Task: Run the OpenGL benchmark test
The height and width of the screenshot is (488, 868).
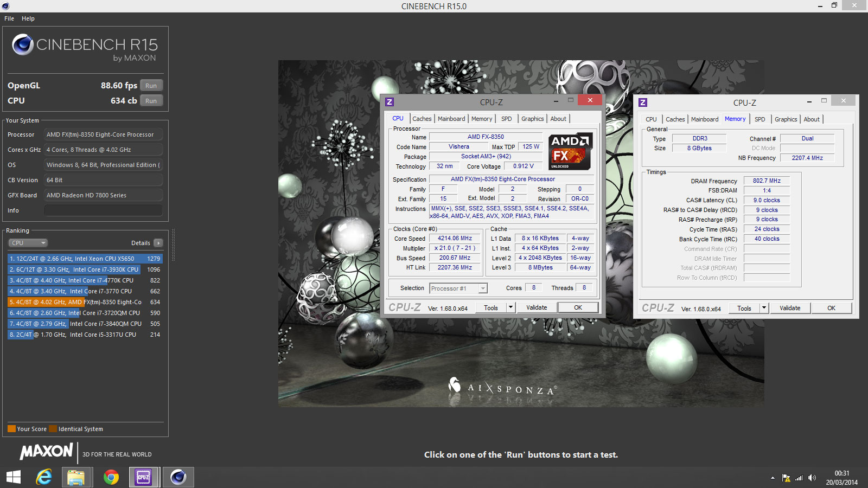Action: [x=151, y=86]
